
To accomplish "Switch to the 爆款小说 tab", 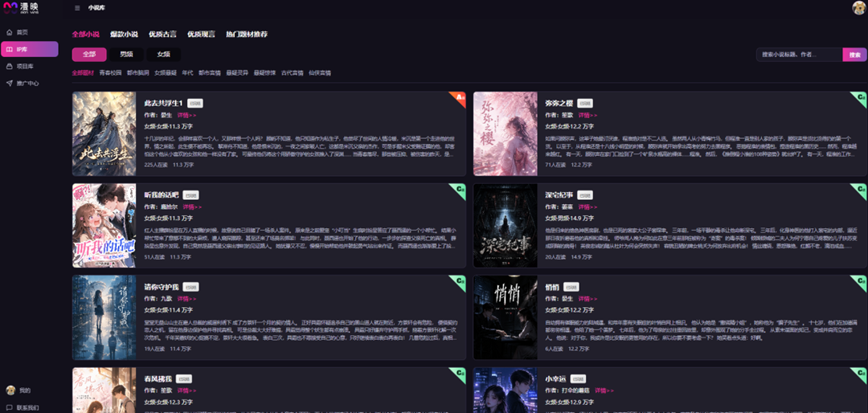I will [124, 35].
